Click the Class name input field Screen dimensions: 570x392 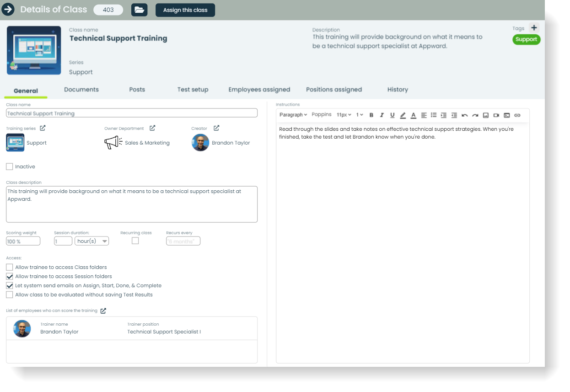coord(132,113)
